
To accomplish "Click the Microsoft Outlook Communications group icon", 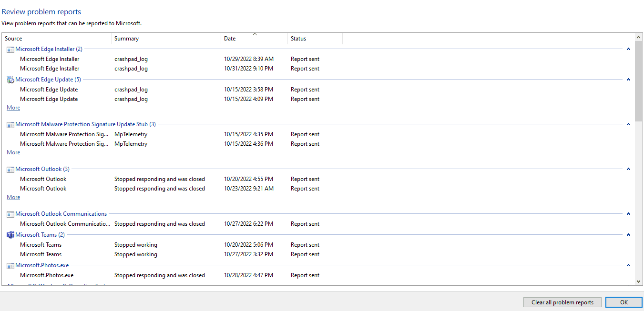I will click(10, 214).
